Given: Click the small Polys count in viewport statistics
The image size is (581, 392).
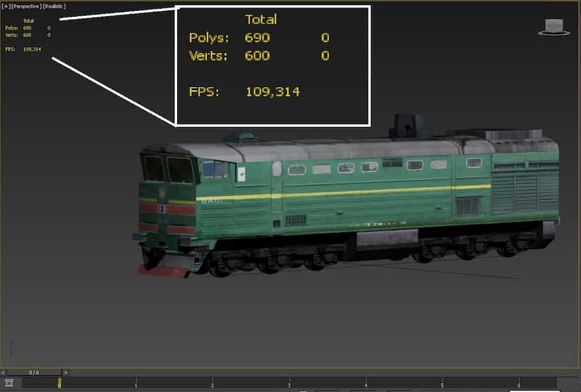Looking at the screenshot, I should point(27,28).
